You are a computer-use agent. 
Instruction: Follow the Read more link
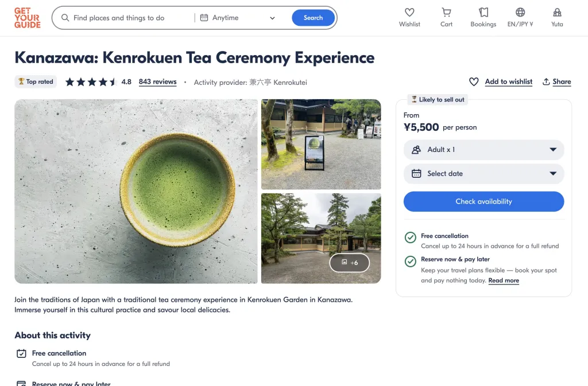(x=504, y=280)
